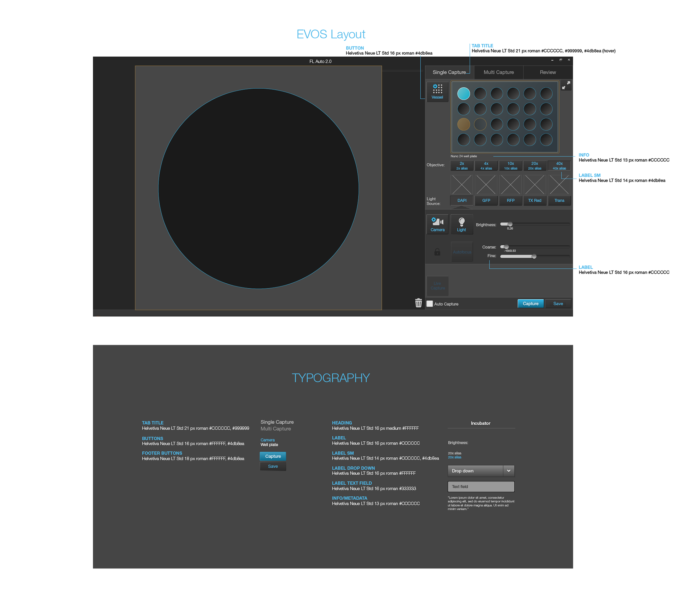Click the Coarse focus slider handle

[506, 246]
